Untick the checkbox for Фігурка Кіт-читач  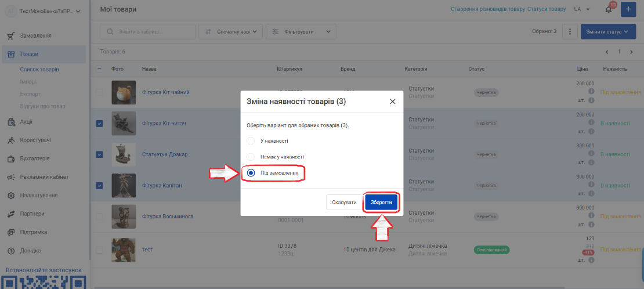click(x=99, y=124)
